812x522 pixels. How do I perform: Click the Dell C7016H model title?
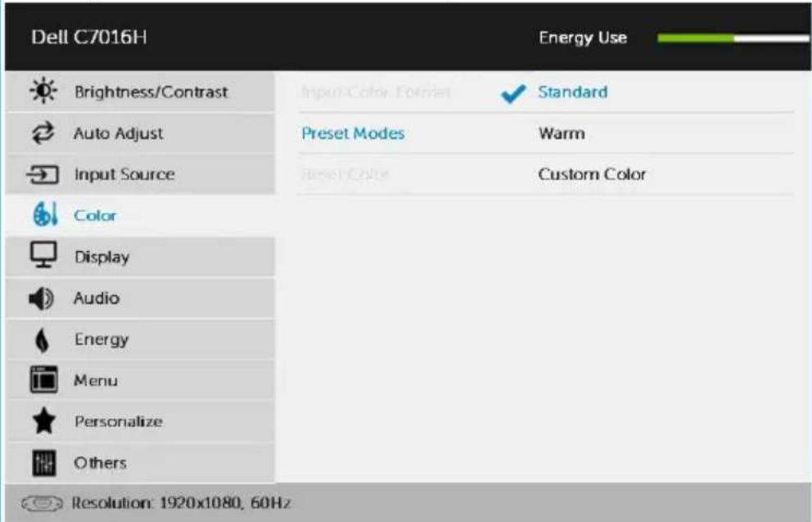(x=88, y=38)
